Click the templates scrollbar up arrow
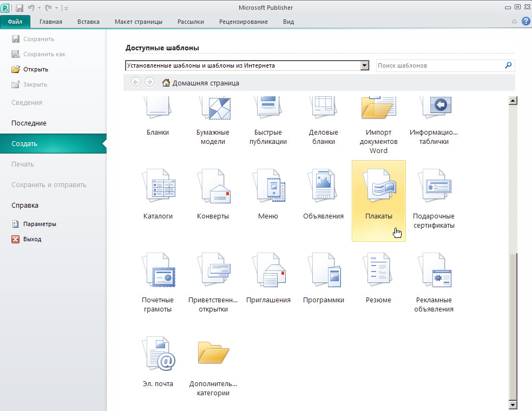Image resolution: width=532 pixels, height=411 pixels. tap(513, 101)
